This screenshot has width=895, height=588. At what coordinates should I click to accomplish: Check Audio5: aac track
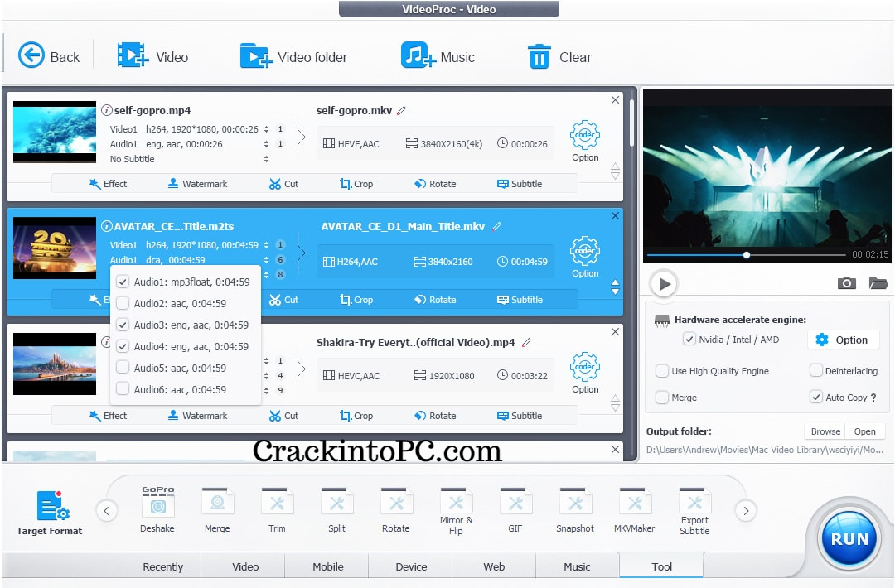(x=122, y=368)
